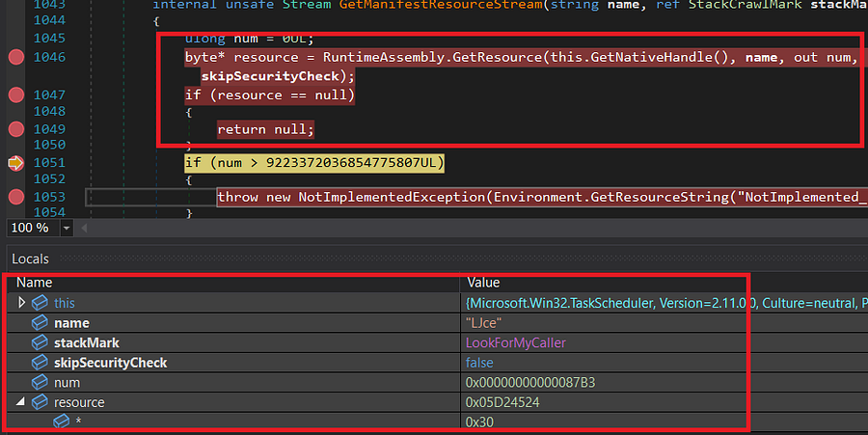Screen dimensions: 868x435
Task: Click the LookForMyCaller value
Action: click(516, 343)
